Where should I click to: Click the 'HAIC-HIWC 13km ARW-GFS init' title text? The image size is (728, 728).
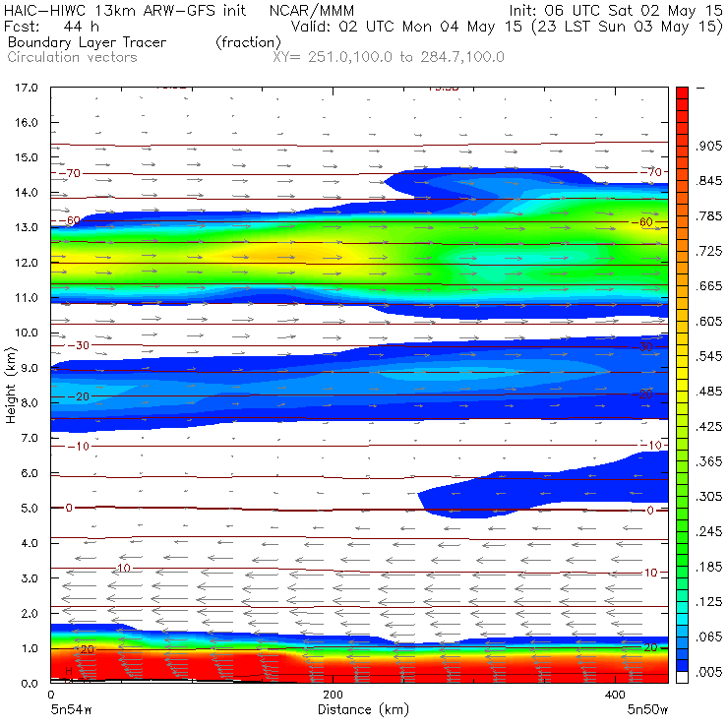pos(124,10)
